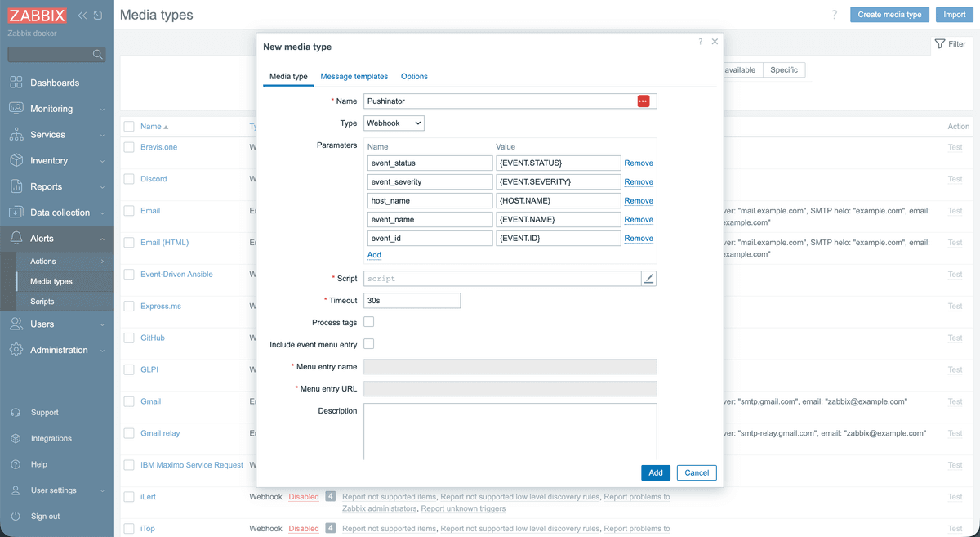This screenshot has height=537, width=980.
Task: Click the Description text area
Action: click(x=510, y=432)
